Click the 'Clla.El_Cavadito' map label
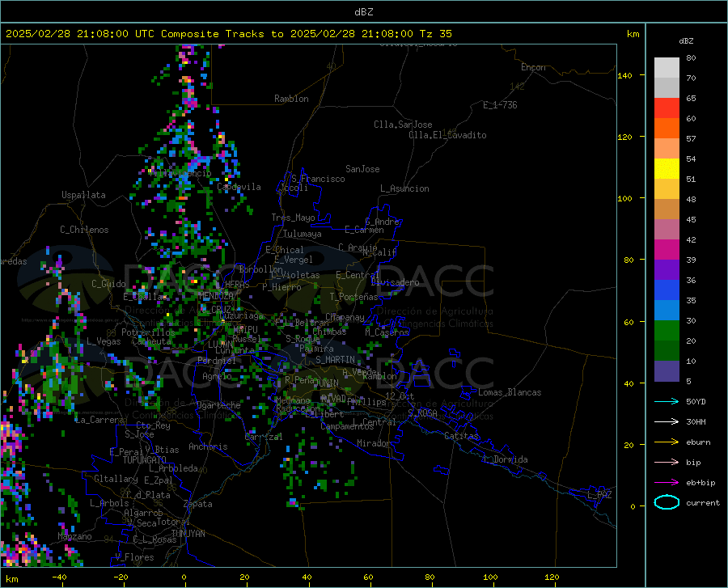Screen dimensions: 728x588 point(447,135)
